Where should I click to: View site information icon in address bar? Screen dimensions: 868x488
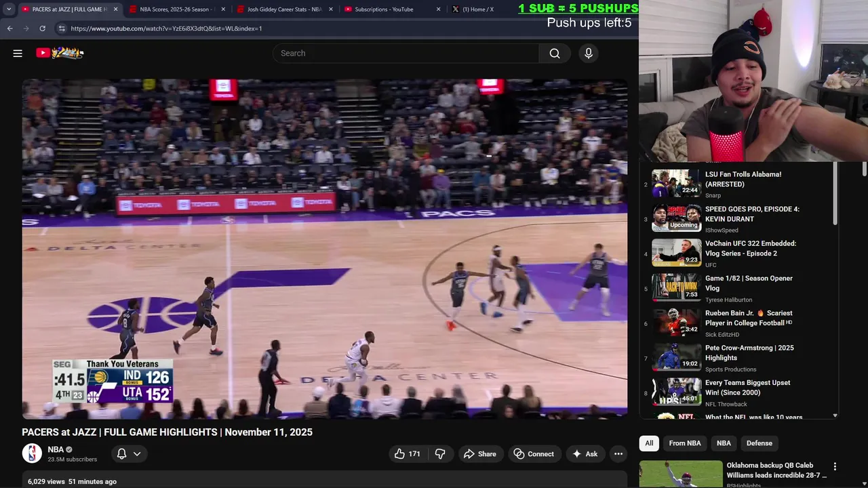(62, 28)
